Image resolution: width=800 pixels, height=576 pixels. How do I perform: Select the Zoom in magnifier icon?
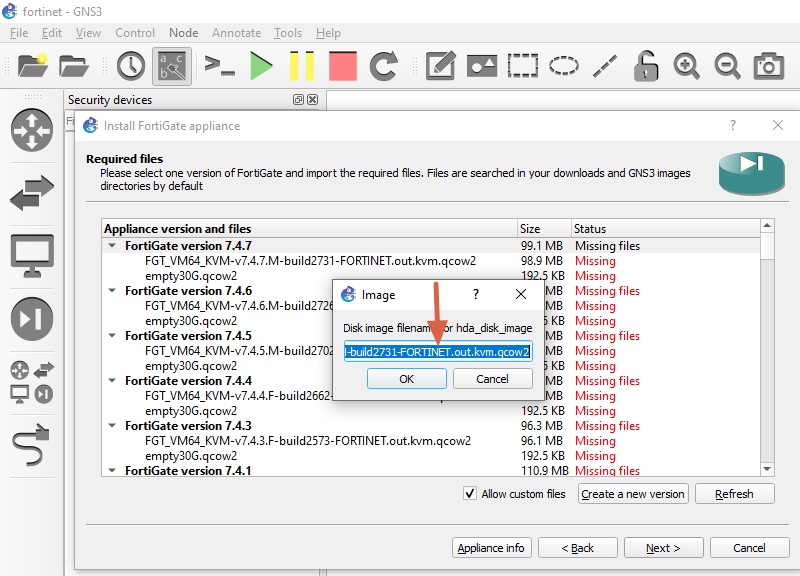point(686,66)
